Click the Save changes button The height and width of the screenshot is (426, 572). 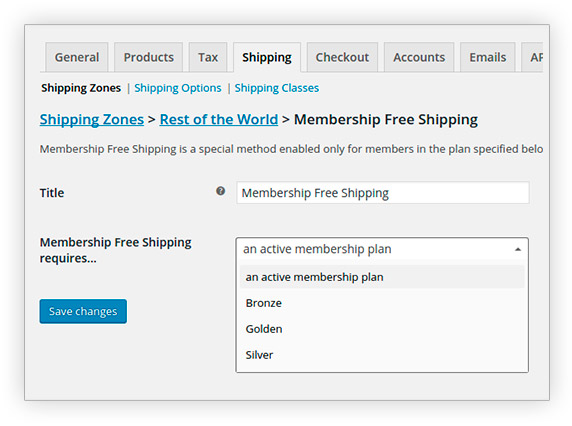(x=83, y=311)
